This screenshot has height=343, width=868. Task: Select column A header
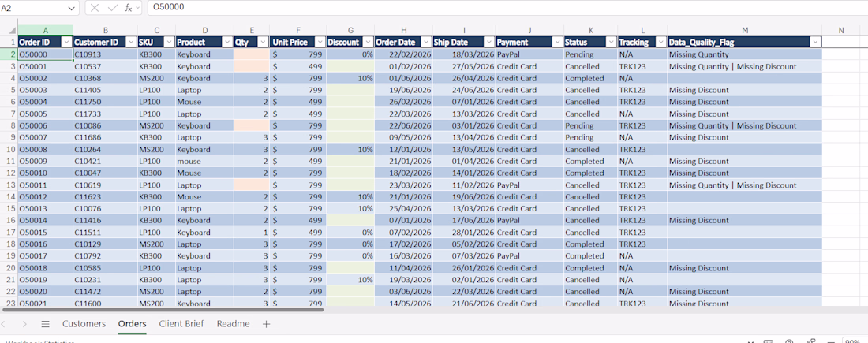[x=46, y=31]
